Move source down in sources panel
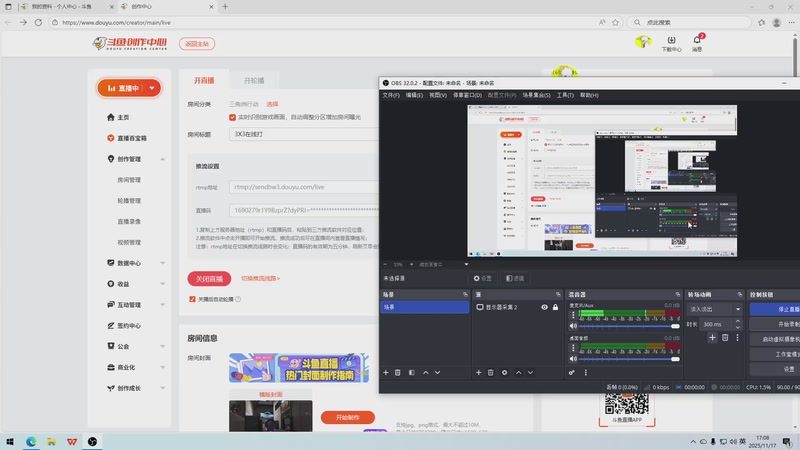The width and height of the screenshot is (800, 450). [531, 372]
